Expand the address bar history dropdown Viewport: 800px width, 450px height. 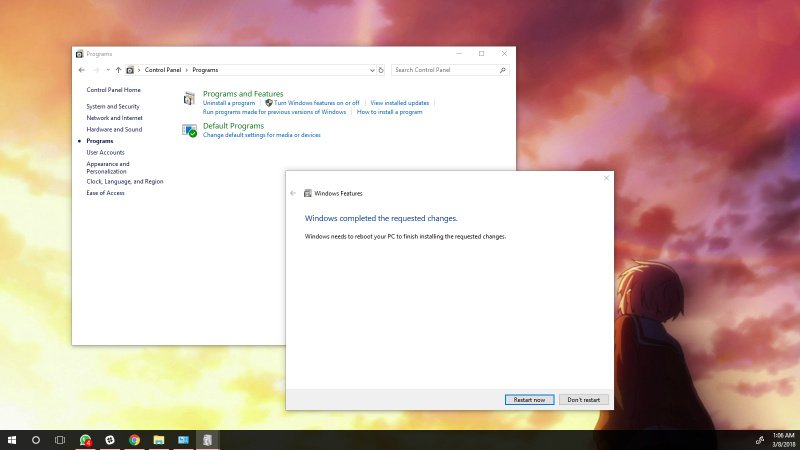coord(372,70)
